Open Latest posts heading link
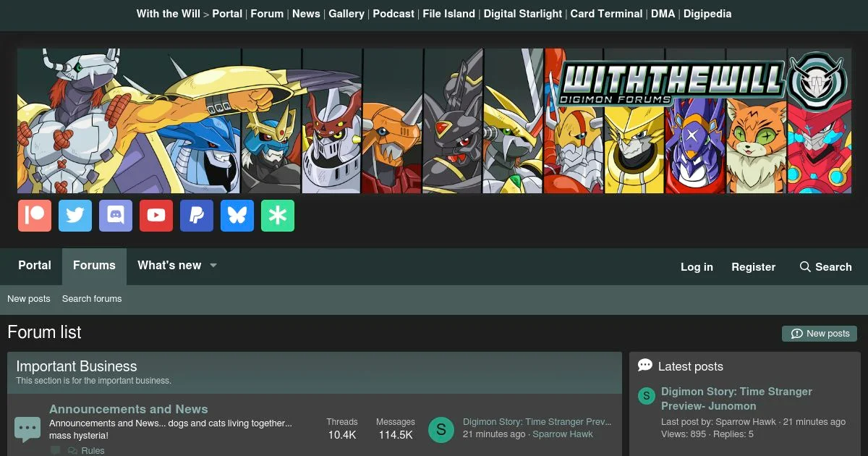Viewport: 868px width, 456px height. tap(691, 366)
